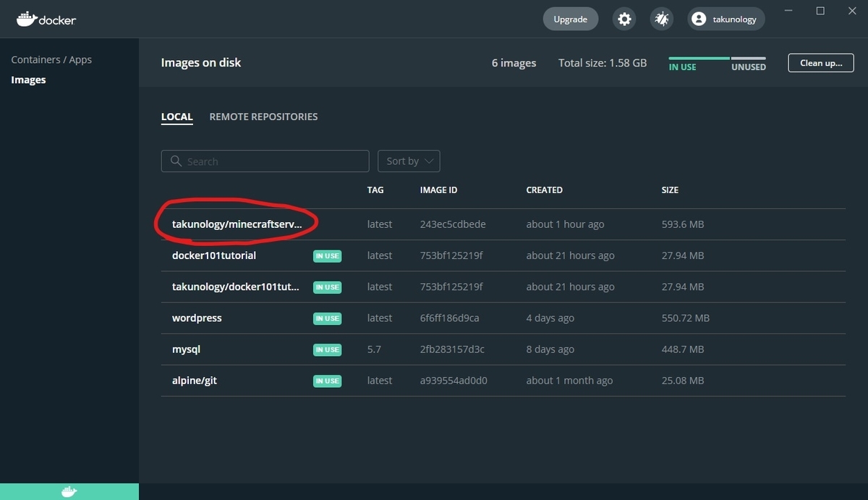
Task: Click IN USE badge for alpine/git
Action: tap(327, 381)
